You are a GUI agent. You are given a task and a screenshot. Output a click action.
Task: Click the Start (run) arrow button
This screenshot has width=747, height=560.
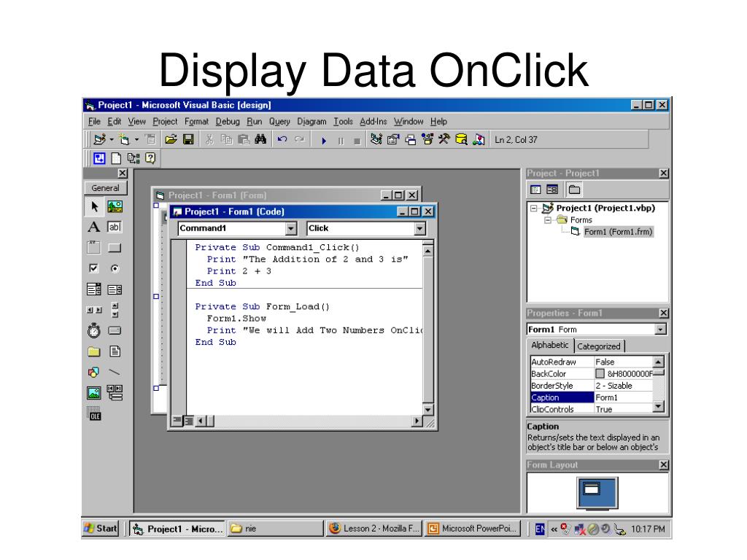(323, 141)
